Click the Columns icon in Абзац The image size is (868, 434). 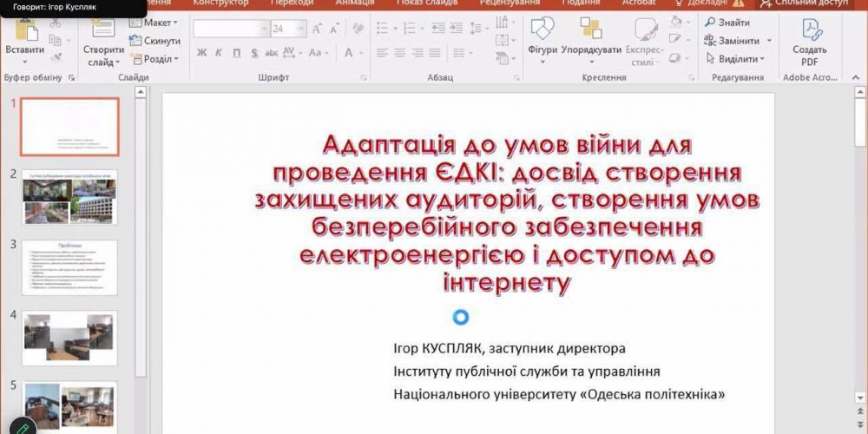(459, 53)
